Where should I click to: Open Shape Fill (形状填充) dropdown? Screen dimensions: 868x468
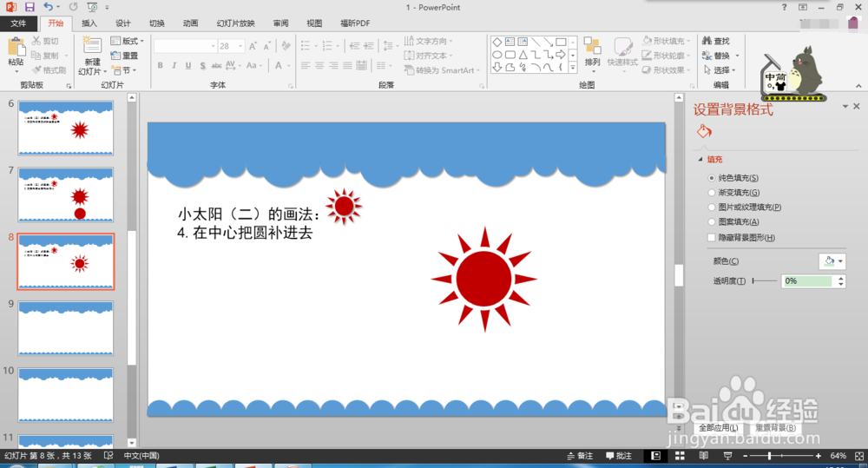[667, 41]
